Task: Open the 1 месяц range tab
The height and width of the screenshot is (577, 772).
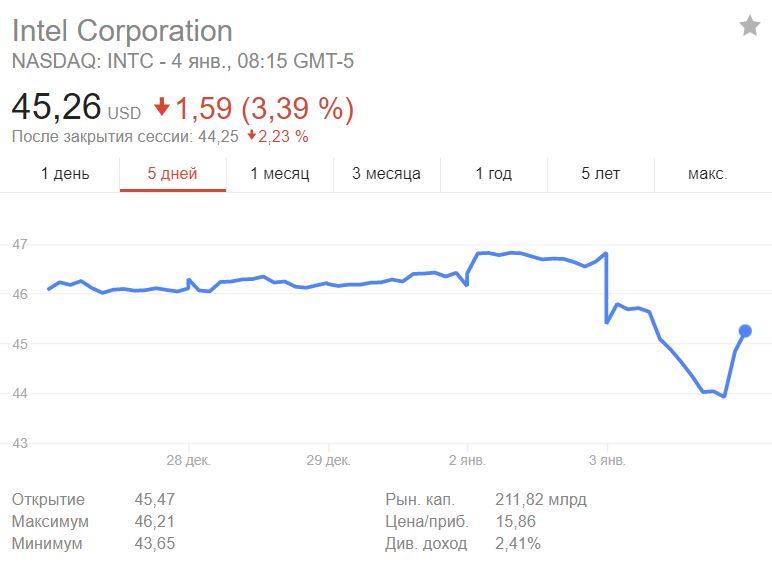Action: pos(279,174)
